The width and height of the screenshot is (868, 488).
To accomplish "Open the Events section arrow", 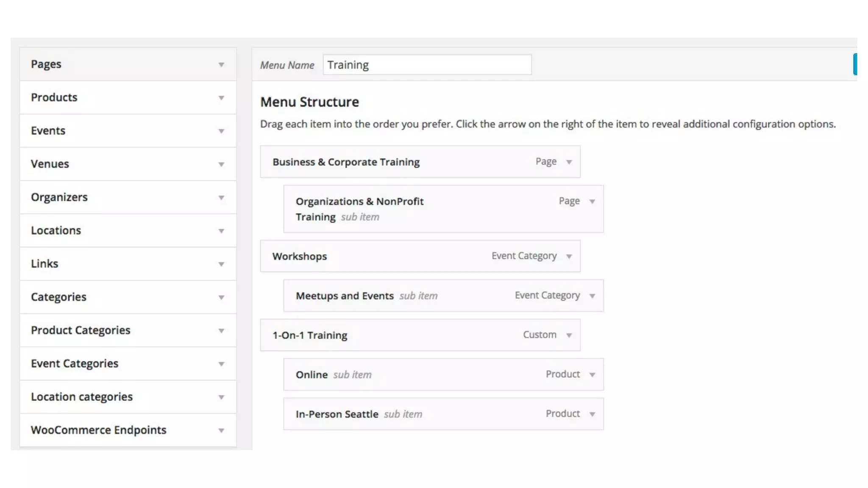I will [x=221, y=131].
